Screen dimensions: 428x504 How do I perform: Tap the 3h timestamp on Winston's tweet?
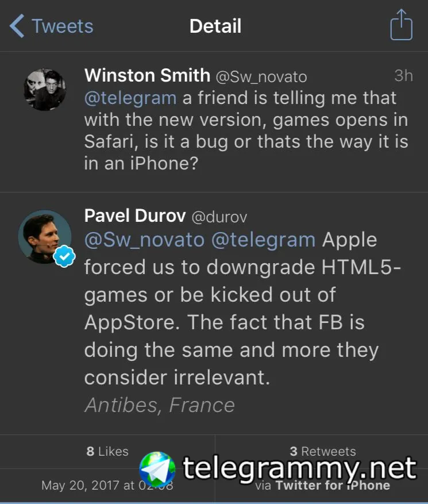pyautogui.click(x=403, y=76)
